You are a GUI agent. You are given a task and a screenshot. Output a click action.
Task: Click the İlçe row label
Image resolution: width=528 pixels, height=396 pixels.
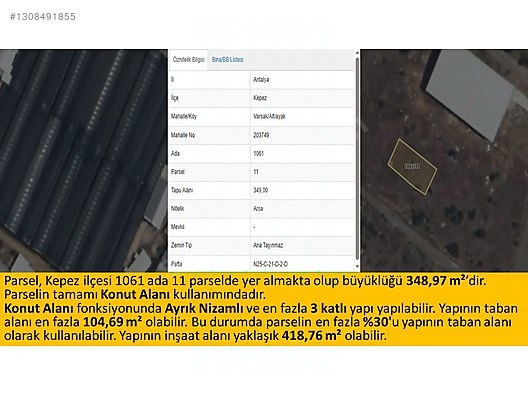[175, 98]
